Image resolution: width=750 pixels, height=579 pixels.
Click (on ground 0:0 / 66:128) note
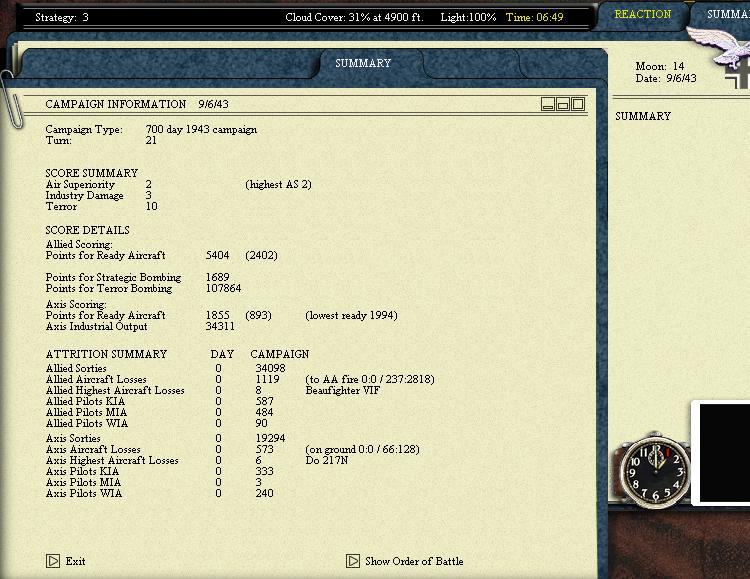[363, 449]
